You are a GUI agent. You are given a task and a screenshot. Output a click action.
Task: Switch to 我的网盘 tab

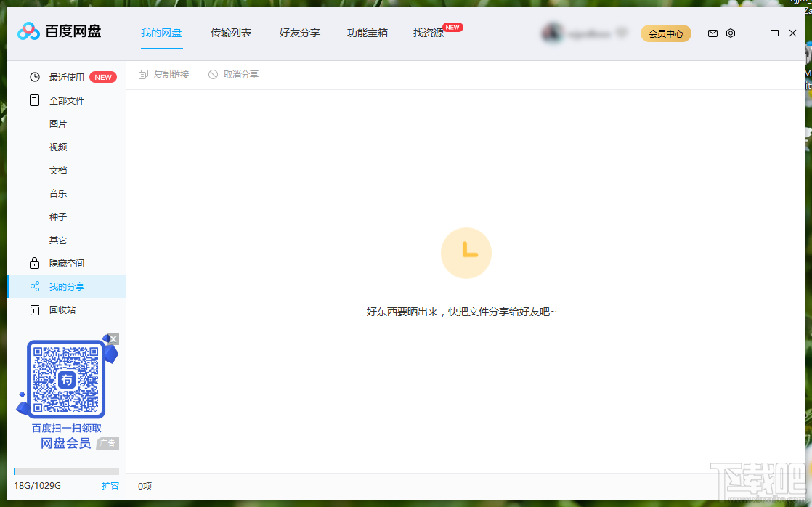tap(161, 33)
